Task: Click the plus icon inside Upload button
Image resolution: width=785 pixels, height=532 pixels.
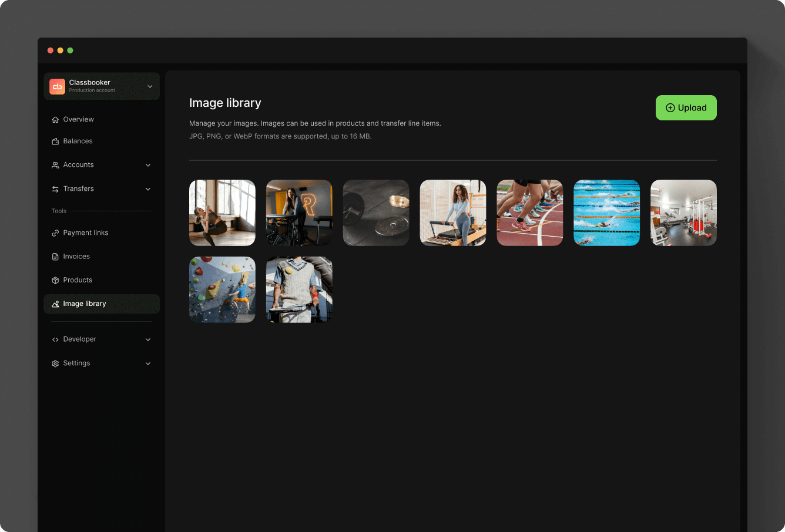Action: pos(670,107)
